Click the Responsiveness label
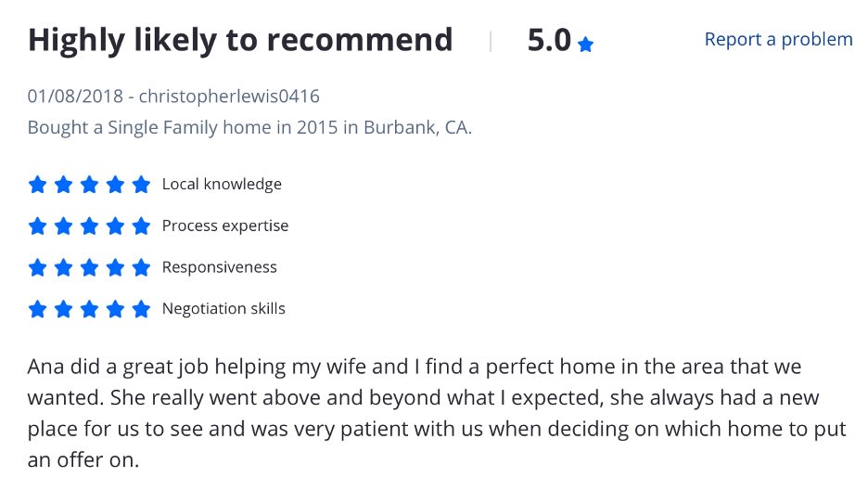This screenshot has width=868, height=490. point(219,267)
